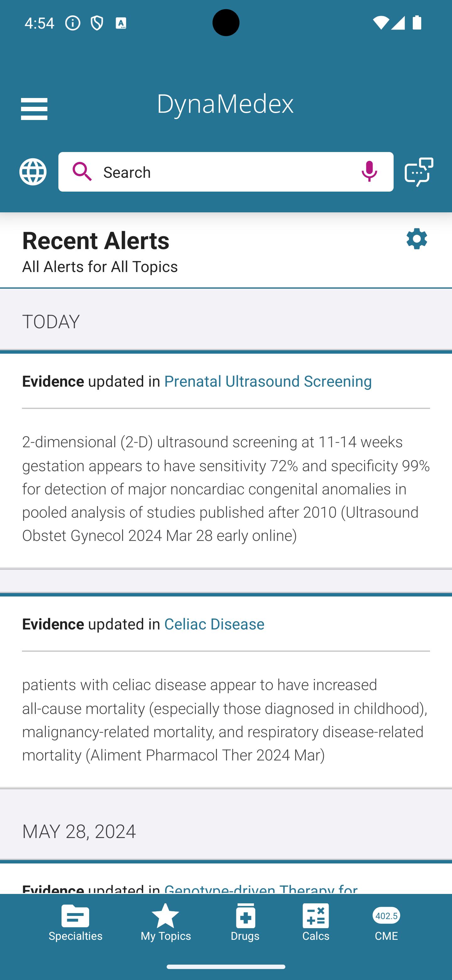
Task: Open the CME credits tab
Action: [386, 922]
